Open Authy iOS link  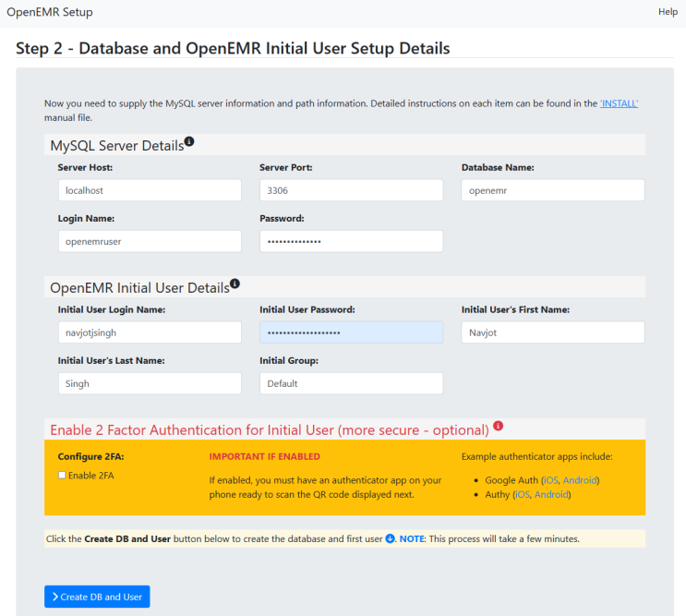tap(523, 494)
